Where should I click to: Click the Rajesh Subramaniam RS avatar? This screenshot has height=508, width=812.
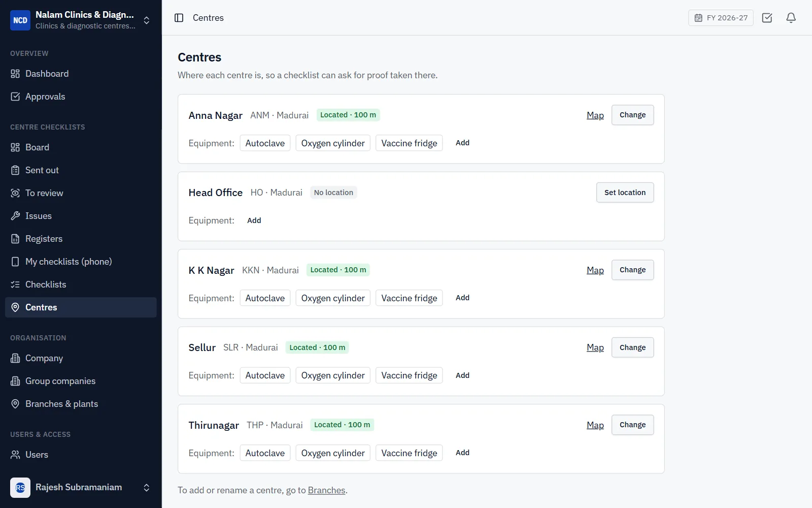20,488
